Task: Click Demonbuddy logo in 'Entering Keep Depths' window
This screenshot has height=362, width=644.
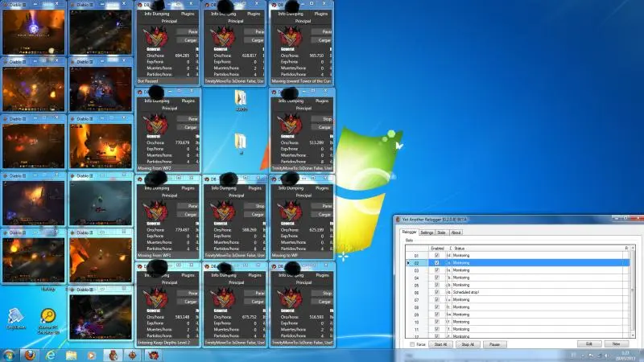Action: pyautogui.click(x=156, y=299)
